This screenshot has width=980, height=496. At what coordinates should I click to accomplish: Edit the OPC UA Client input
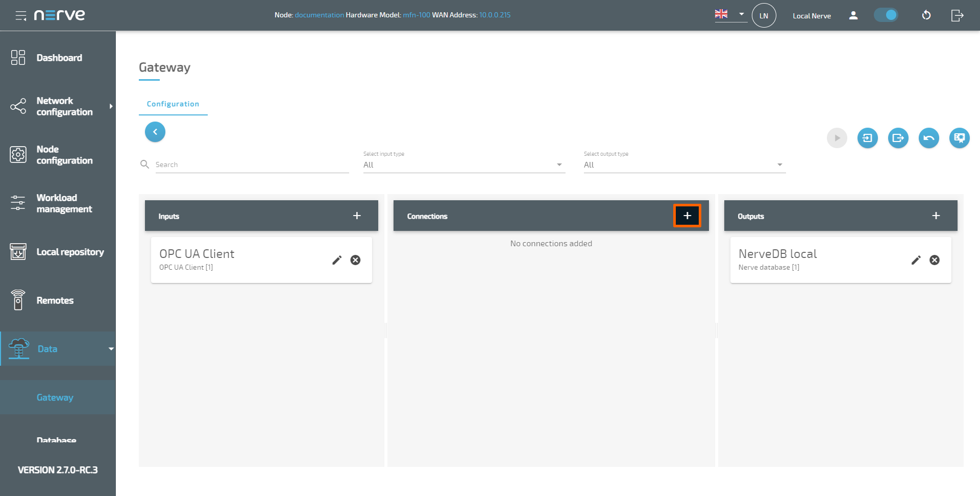click(336, 260)
